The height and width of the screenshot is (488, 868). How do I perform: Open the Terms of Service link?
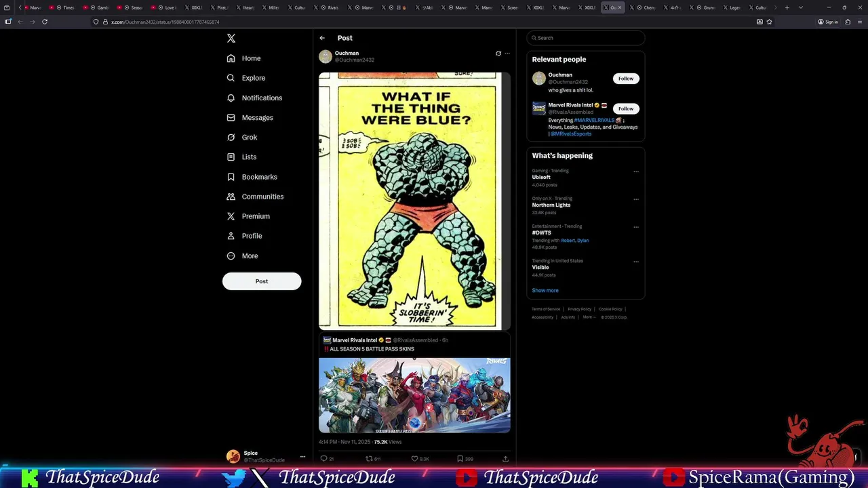546,309
